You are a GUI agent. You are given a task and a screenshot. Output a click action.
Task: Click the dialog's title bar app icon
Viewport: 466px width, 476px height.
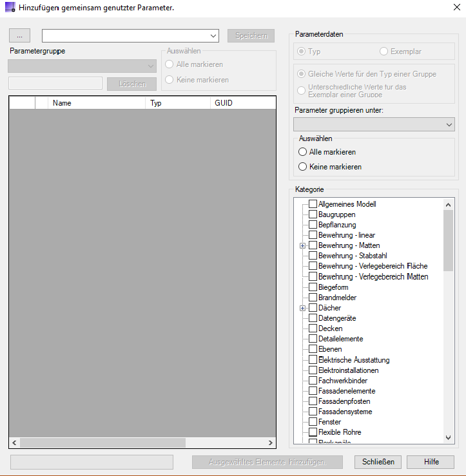tap(10, 7)
